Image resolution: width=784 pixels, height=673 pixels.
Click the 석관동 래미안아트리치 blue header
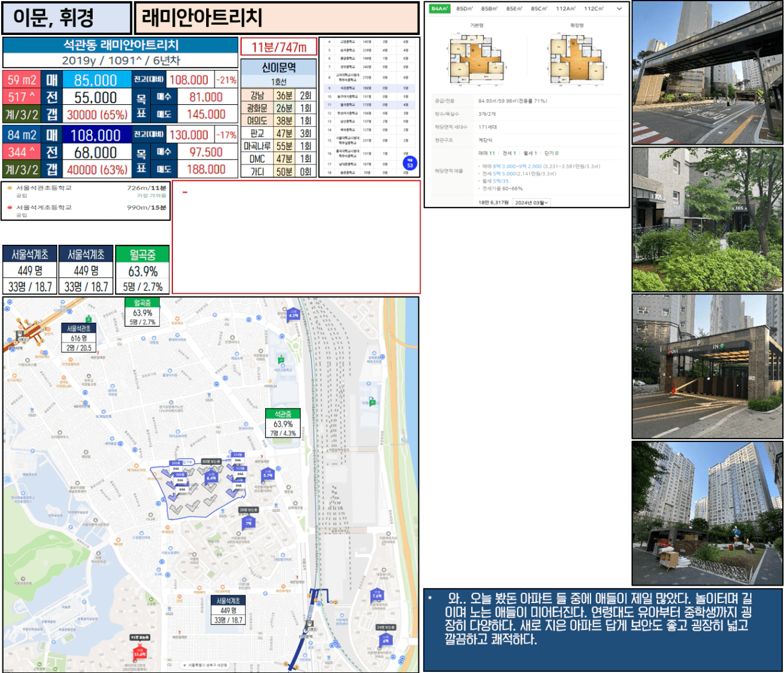tap(121, 45)
